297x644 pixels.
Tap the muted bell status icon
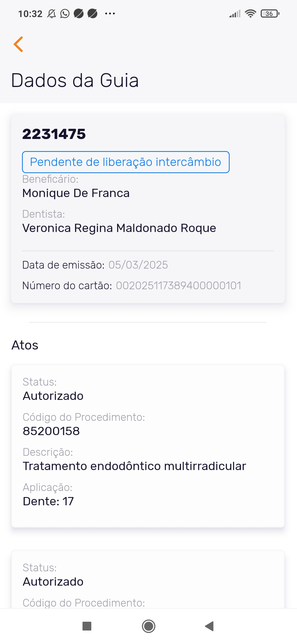coord(51,13)
